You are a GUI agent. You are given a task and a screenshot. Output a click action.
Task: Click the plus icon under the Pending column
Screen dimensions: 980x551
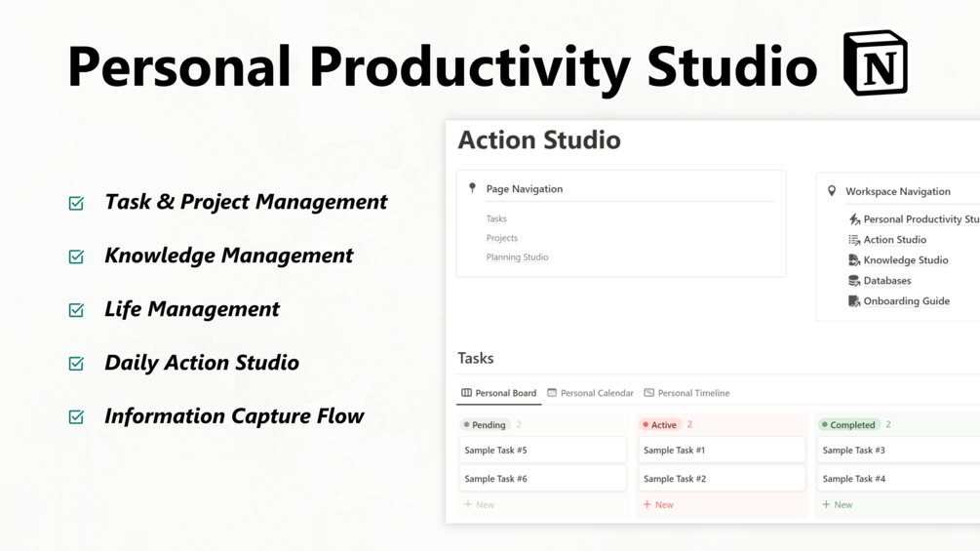tap(468, 504)
